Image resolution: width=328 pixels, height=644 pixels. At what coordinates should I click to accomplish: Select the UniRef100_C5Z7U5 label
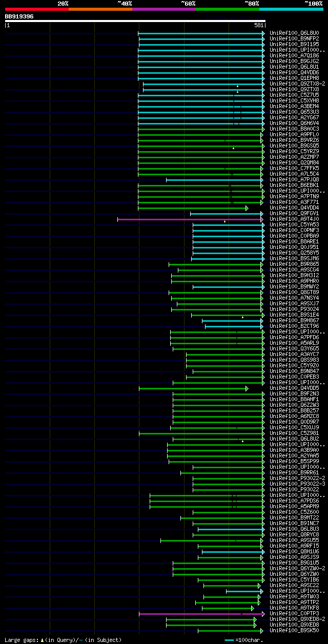tap(294, 95)
